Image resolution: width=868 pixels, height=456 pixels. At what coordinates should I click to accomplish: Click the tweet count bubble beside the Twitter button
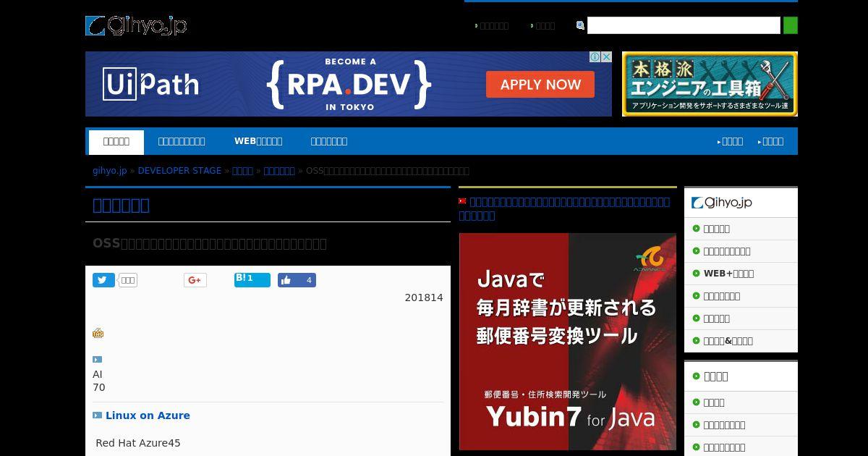tap(128, 280)
